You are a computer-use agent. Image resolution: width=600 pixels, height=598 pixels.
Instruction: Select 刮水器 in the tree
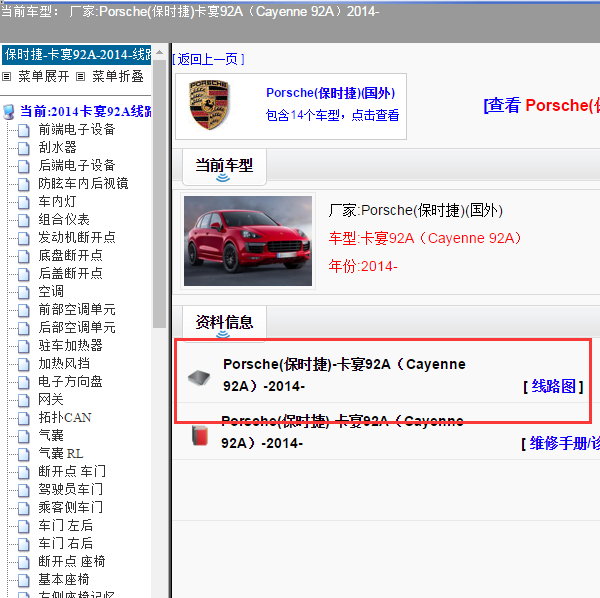57,148
